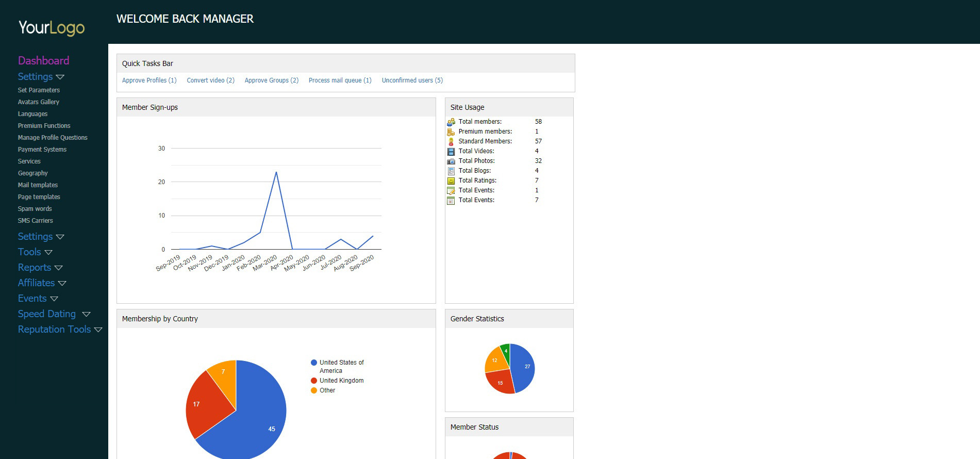
Task: Click the red United Kingdom legend dot
Action: coord(314,381)
